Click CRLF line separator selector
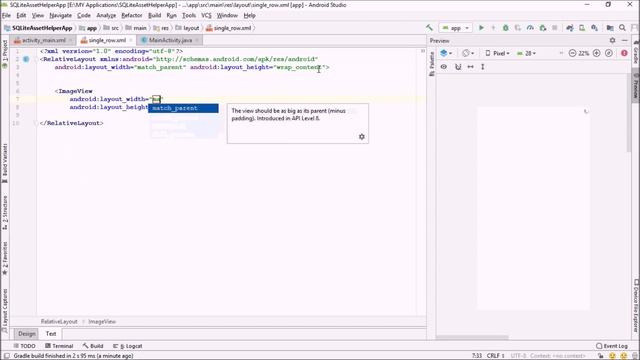 [x=495, y=356]
